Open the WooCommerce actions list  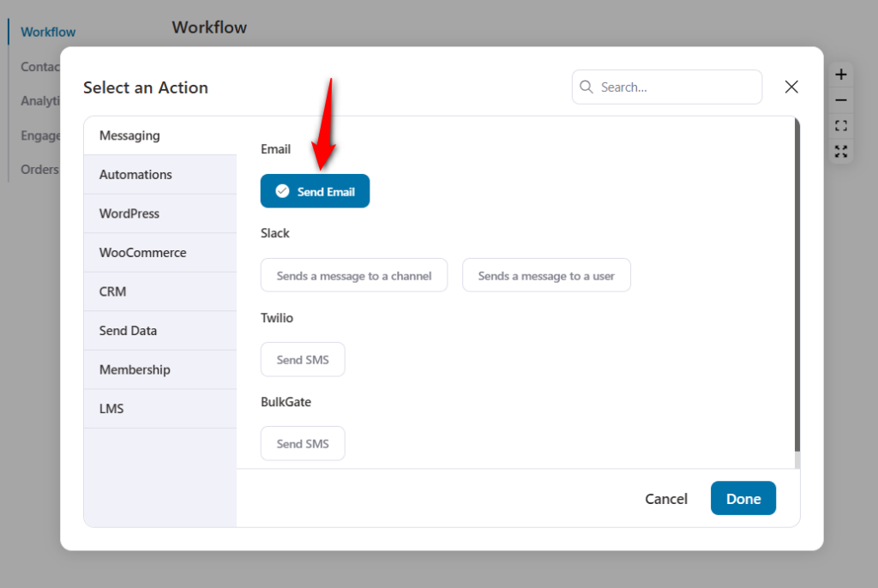tap(159, 252)
